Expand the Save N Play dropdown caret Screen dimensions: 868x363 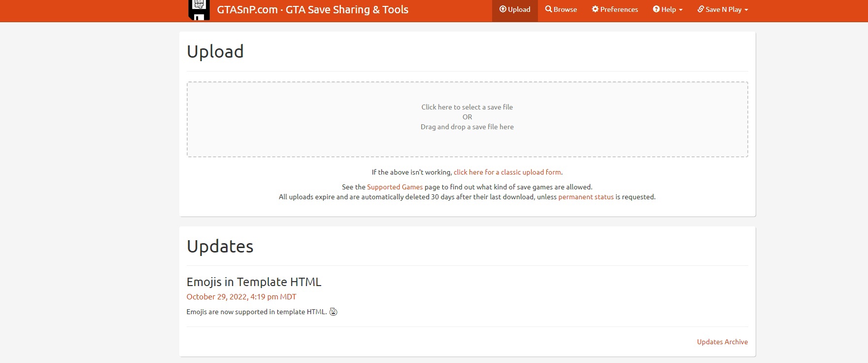tap(746, 10)
